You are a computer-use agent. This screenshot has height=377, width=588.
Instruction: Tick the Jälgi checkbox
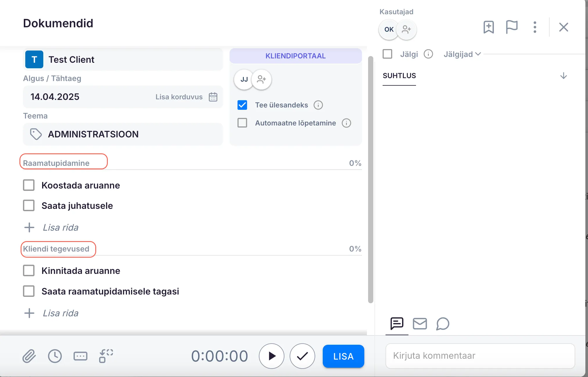[x=387, y=54]
